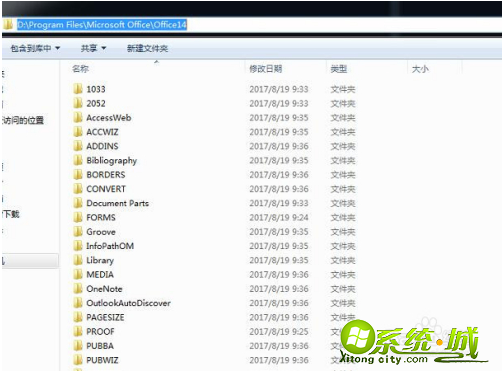503x376 pixels.
Task: Click the PROOF folder name
Action: 100,332
